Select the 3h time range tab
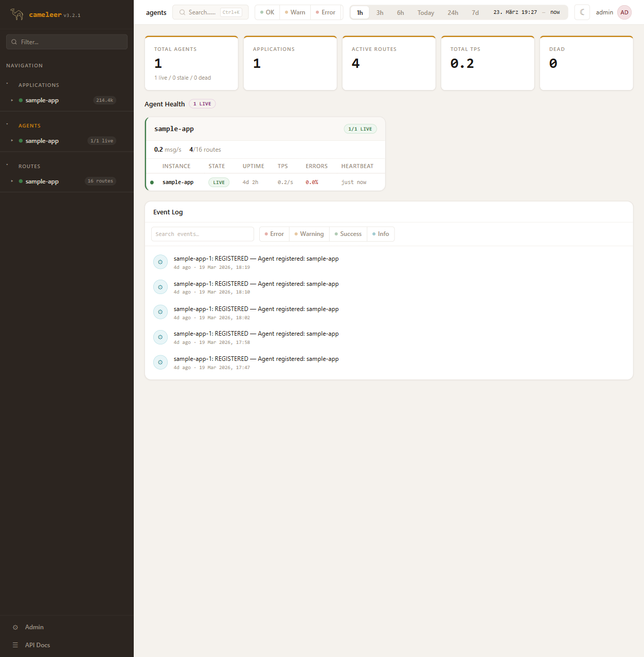This screenshot has height=657, width=644. click(380, 13)
